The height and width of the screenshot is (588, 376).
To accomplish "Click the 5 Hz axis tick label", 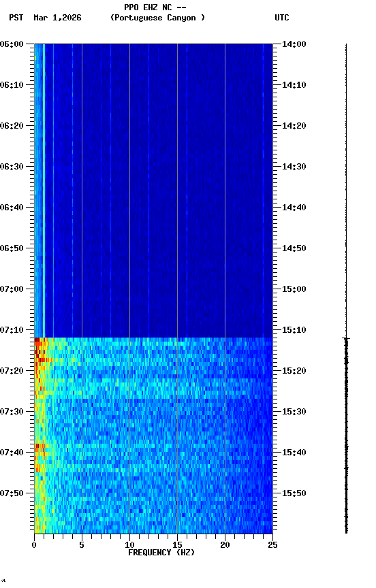I will tap(82, 545).
